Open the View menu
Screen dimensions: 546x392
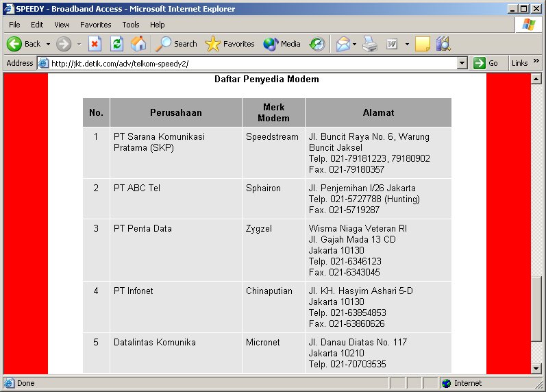tap(62, 25)
